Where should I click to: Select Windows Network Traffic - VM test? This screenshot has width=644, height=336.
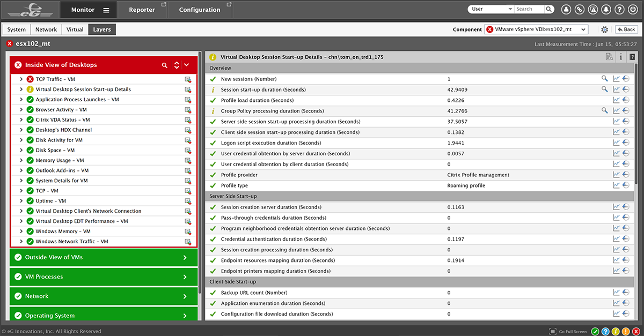[72, 242]
